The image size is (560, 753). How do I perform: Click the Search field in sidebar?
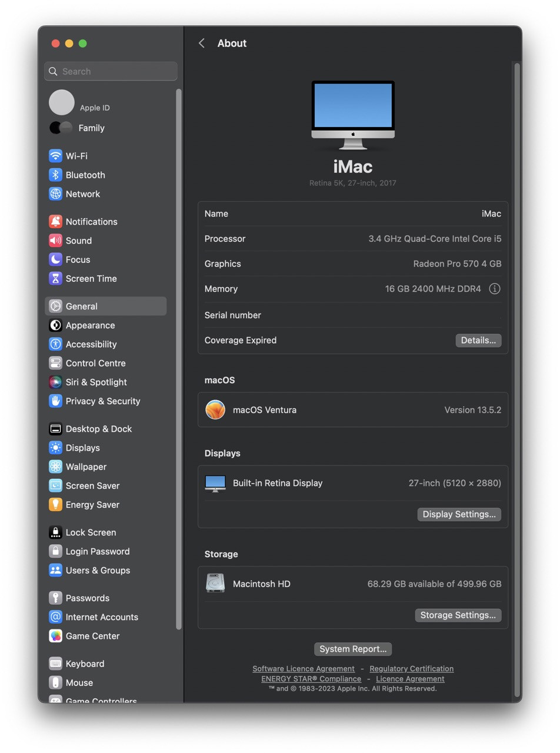pos(111,71)
